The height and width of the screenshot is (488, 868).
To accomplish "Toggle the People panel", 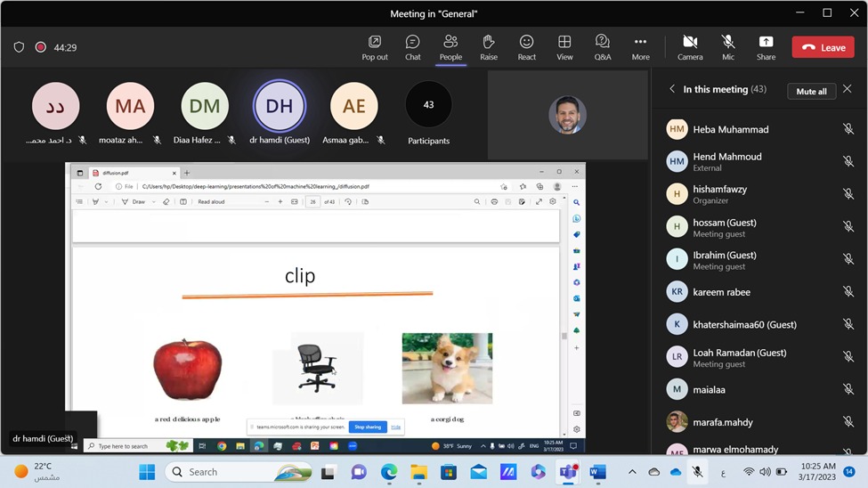I will pos(450,47).
